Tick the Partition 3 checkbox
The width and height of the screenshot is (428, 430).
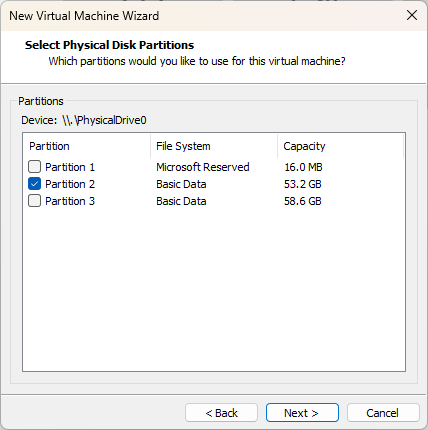pos(35,201)
